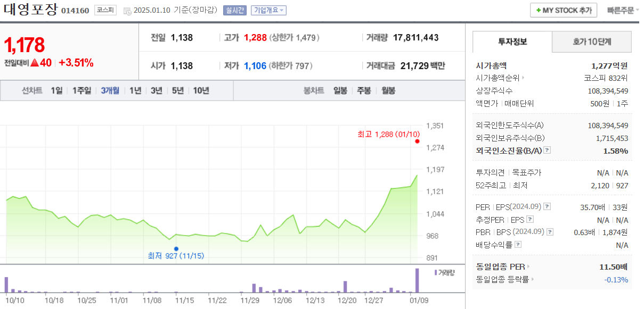The height and width of the screenshot is (309, 644).
Task: Click the 동일업종 PER value 11.50배
Action: pyautogui.click(x=614, y=266)
